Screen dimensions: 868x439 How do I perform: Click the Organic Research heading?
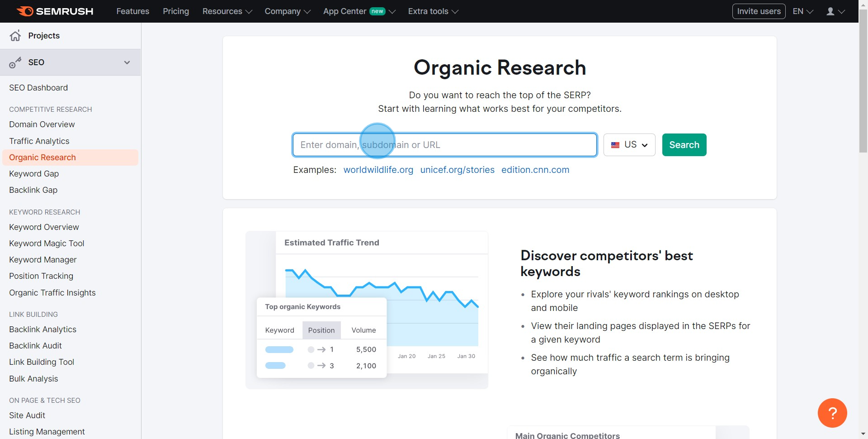(500, 68)
